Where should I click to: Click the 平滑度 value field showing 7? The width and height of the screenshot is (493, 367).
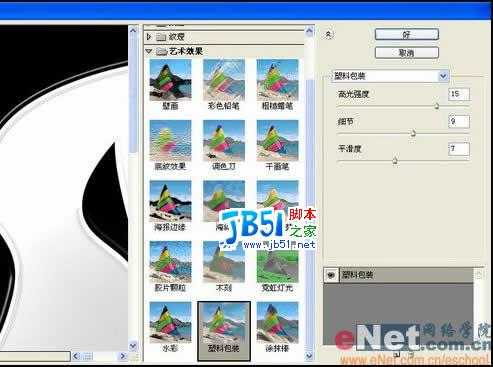pos(459,149)
